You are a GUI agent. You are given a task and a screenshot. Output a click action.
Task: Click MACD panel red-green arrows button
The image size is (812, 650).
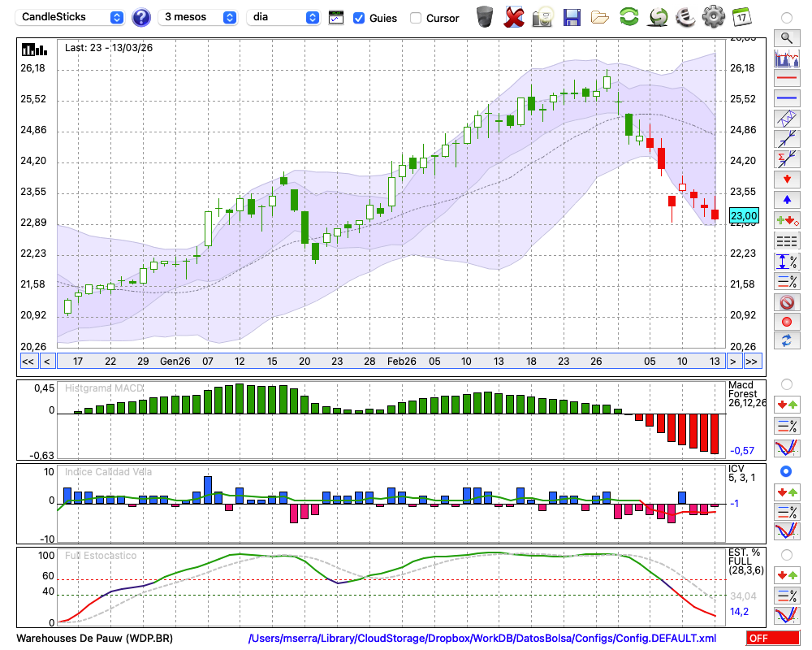[x=787, y=405]
